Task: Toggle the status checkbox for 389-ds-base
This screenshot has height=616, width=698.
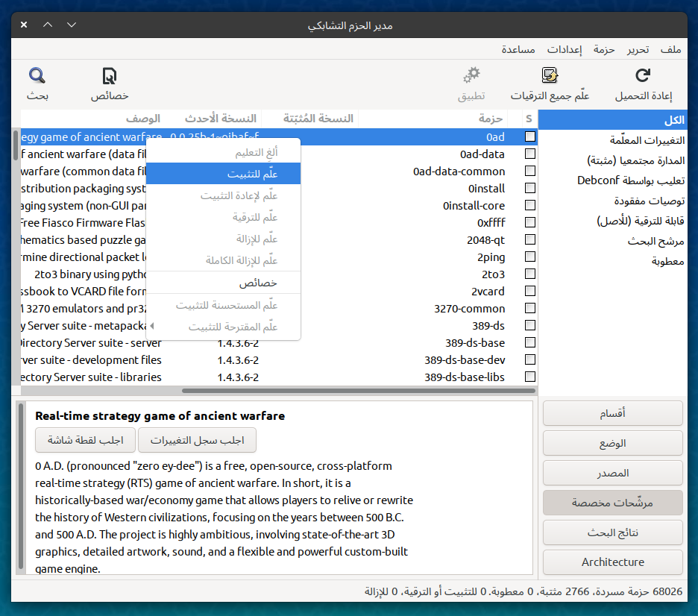Action: point(529,342)
